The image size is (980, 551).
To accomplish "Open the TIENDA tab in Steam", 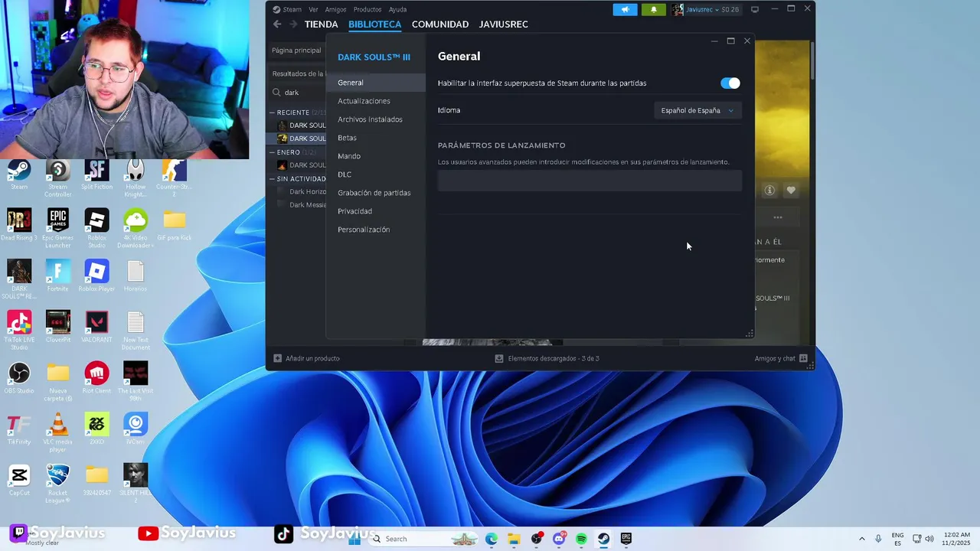I will pyautogui.click(x=321, y=24).
